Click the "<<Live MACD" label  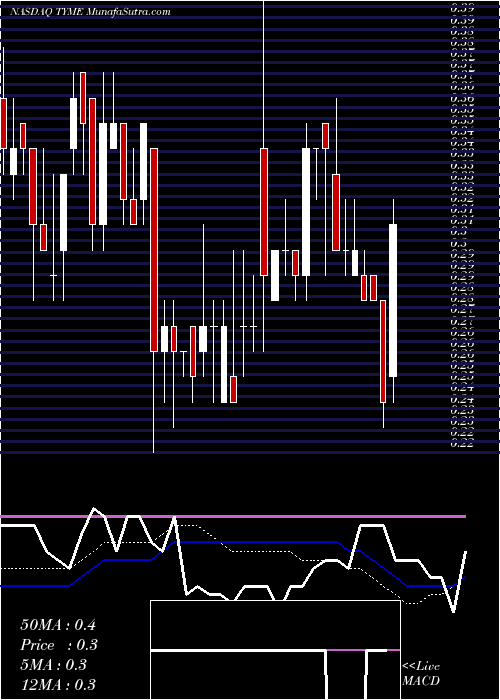pyautogui.click(x=421, y=674)
